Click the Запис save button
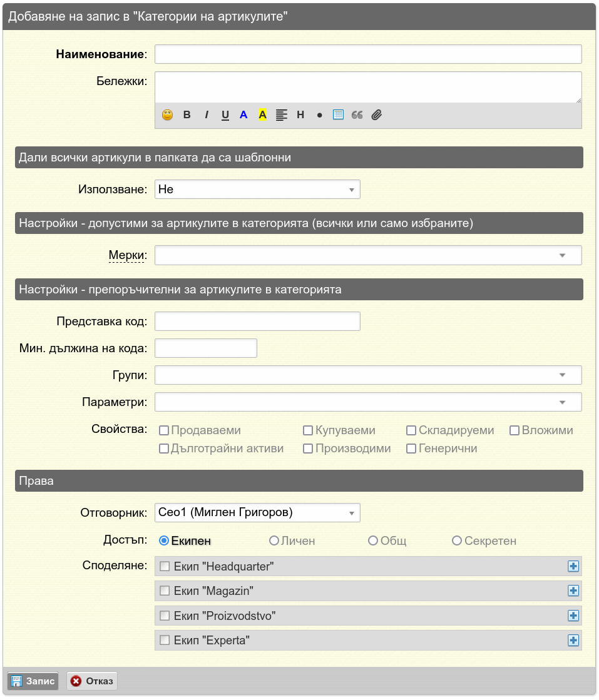 (33, 681)
